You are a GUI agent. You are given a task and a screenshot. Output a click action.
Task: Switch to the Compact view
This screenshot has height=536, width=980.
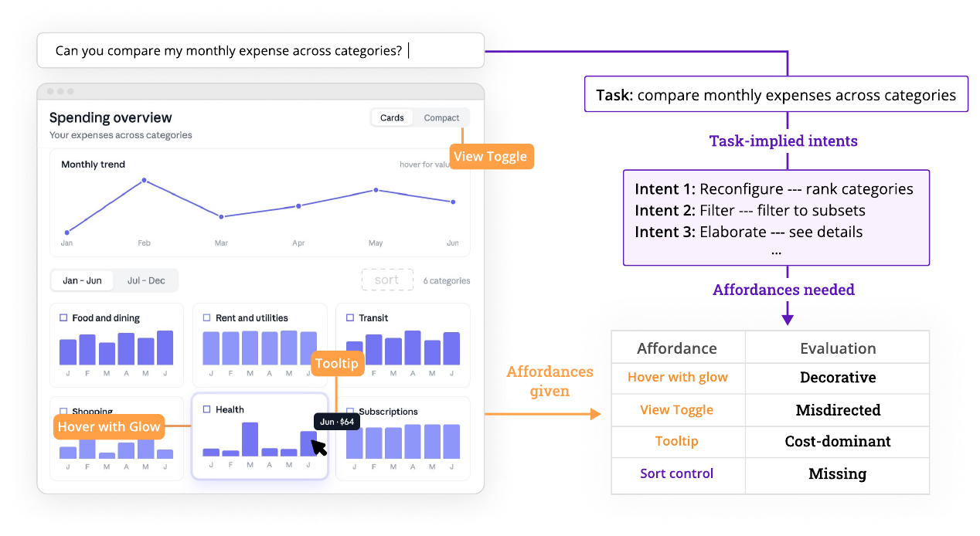point(441,118)
